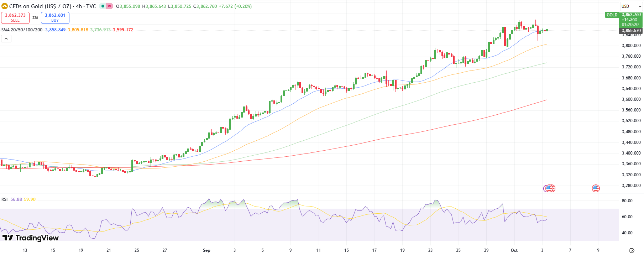Click the green market status dot

pos(103,6)
